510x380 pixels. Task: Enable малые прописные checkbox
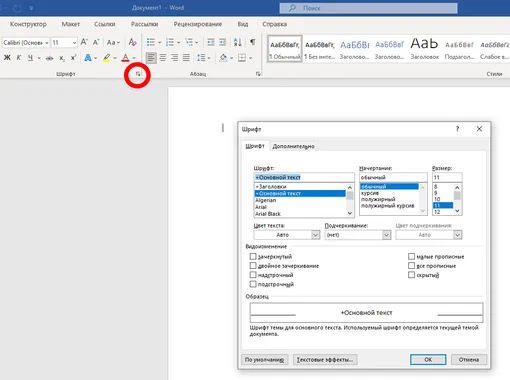pos(411,256)
